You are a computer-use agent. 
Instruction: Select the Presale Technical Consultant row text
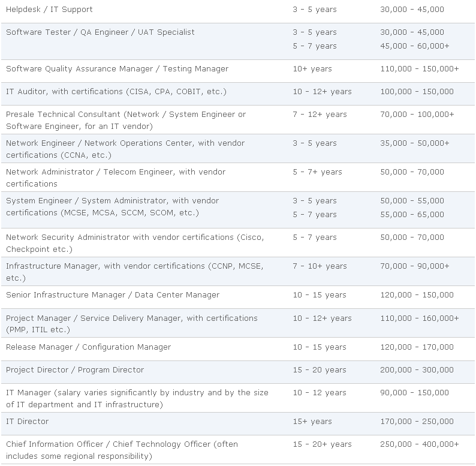[126, 120]
